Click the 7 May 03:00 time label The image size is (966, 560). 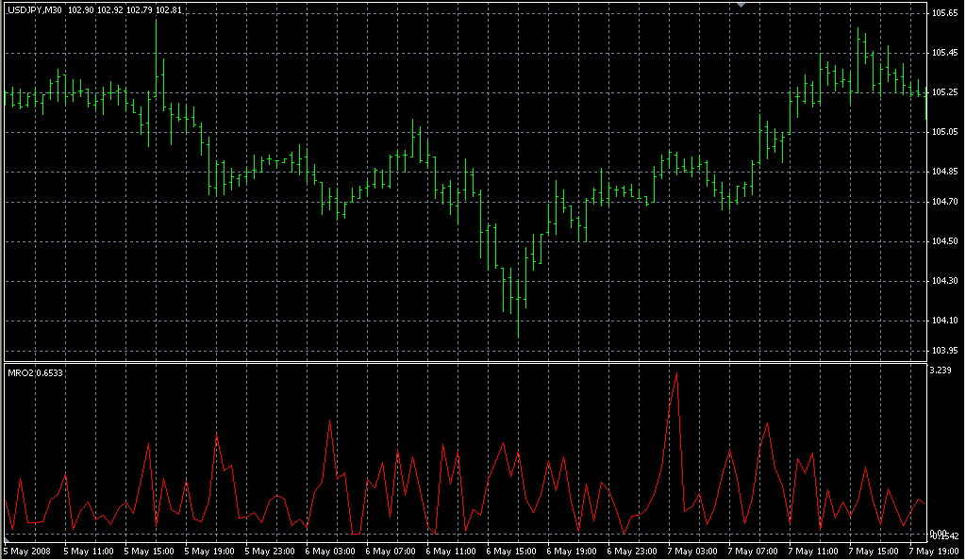pos(692,552)
